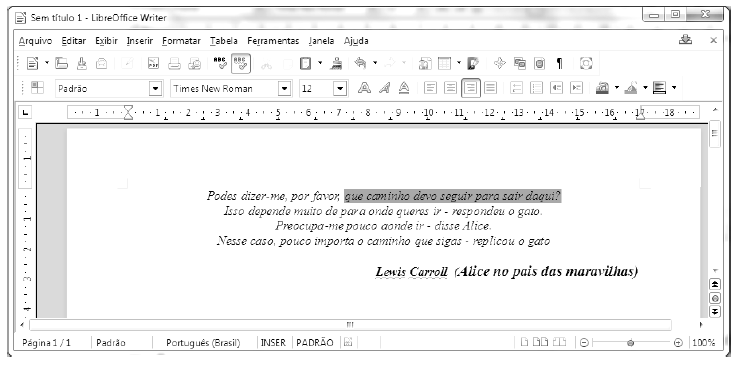Toggle the highlighted AutoSpellcheck button
This screenshot has height=366, width=737.
point(241,63)
